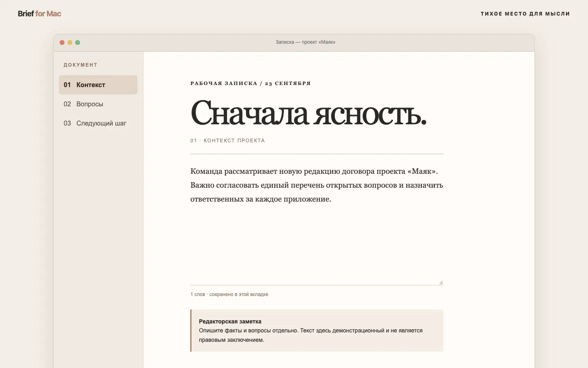Click the «Редакторская заметка» title
This screenshot has width=588, height=368.
coord(230,321)
